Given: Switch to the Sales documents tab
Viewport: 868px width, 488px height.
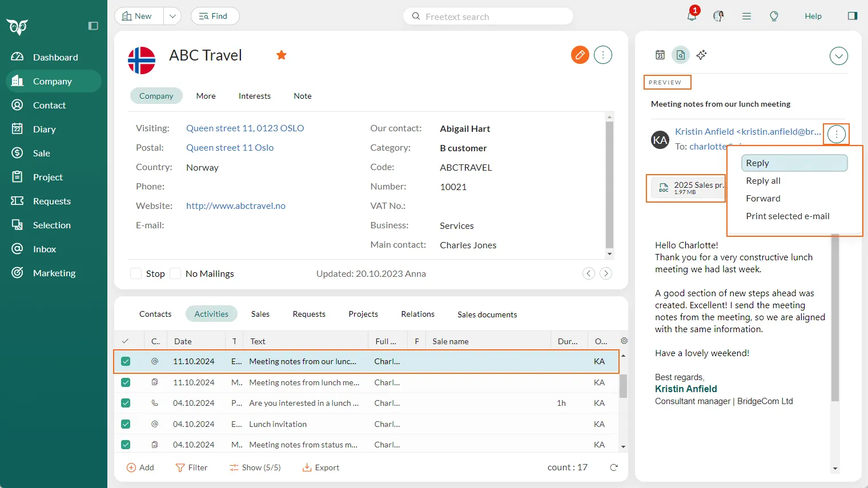Looking at the screenshot, I should click(x=487, y=314).
